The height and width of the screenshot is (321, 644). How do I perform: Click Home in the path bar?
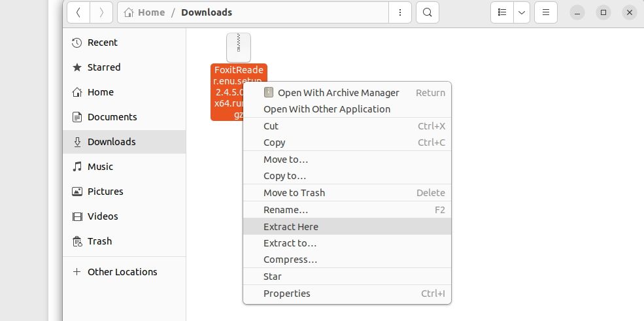coord(144,12)
